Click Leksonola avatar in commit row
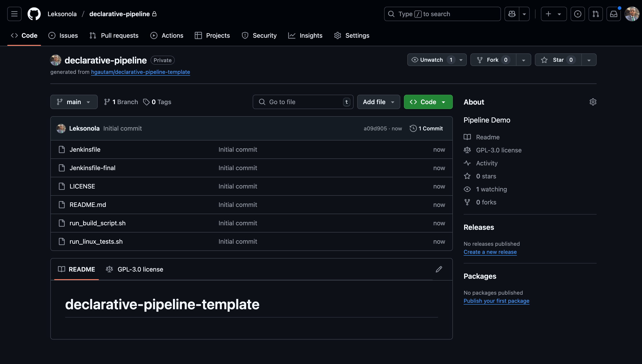The width and height of the screenshot is (642, 364). point(61,129)
